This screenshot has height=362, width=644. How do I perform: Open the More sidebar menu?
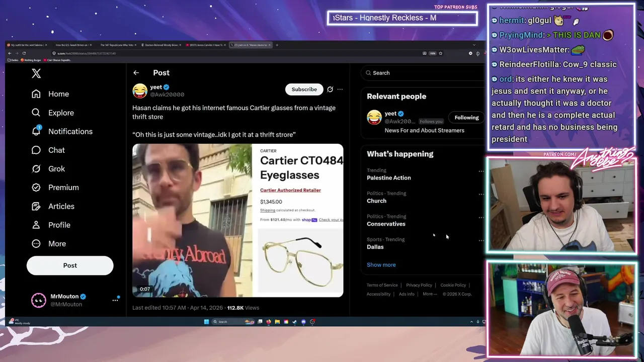49,243
